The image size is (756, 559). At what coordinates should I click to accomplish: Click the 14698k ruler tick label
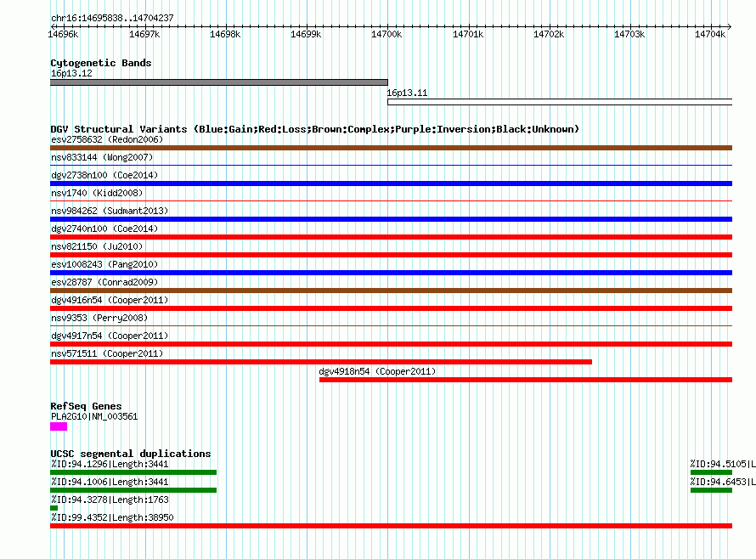(x=225, y=34)
